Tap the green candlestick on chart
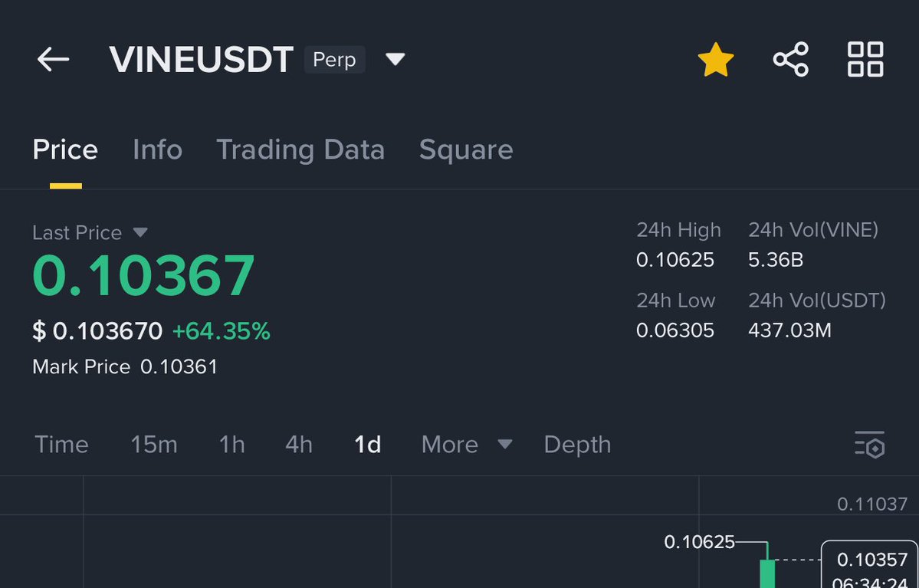 (x=767, y=572)
